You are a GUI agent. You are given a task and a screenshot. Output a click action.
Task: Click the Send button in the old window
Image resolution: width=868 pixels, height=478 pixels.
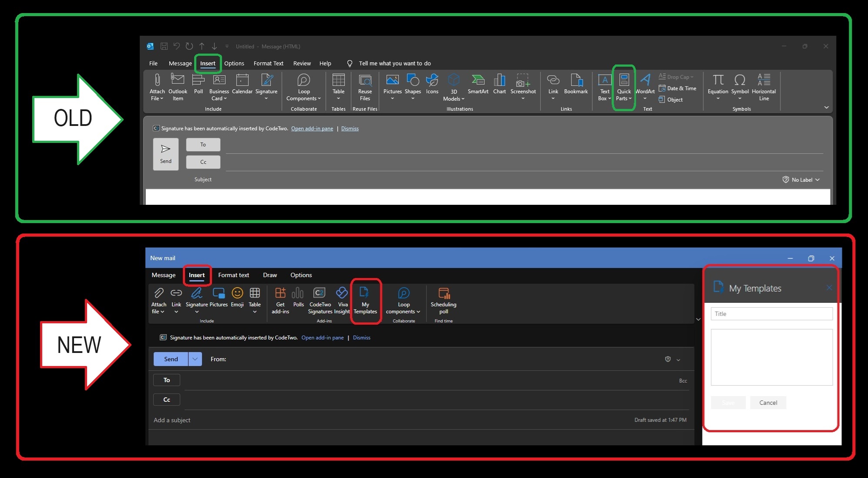(166, 154)
